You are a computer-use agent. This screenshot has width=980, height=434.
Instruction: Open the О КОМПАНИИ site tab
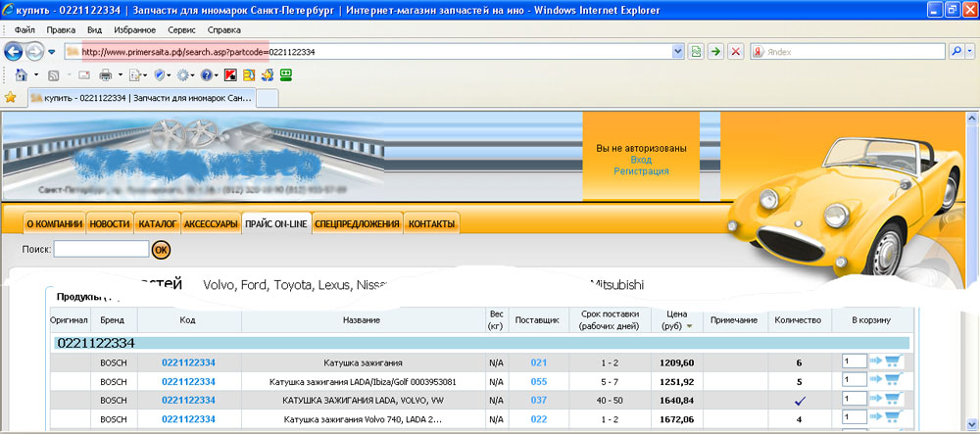coord(54,223)
